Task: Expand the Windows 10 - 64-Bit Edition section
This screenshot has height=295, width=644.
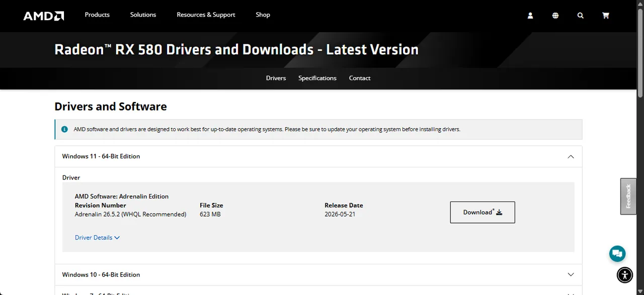Action: point(318,274)
